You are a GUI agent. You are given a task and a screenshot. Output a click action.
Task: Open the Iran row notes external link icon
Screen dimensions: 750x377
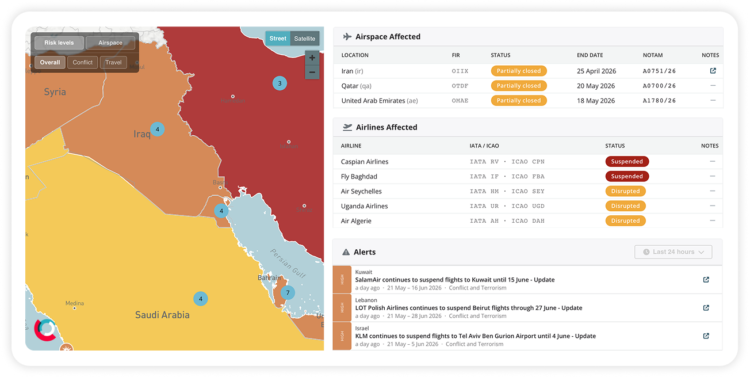[x=713, y=71]
